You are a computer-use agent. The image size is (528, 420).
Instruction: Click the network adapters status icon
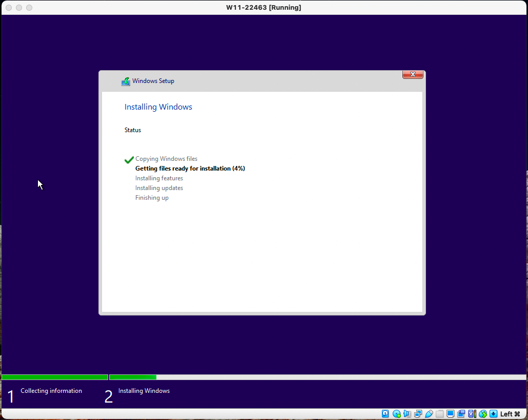418,414
